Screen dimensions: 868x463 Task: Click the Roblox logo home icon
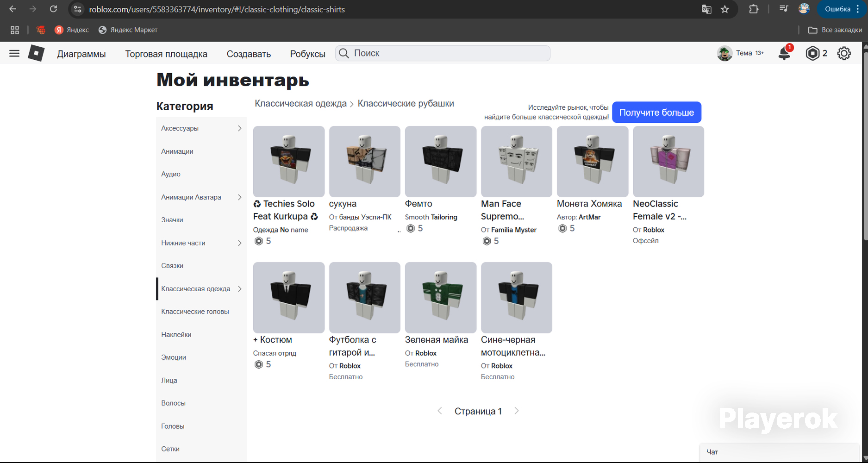[36, 53]
